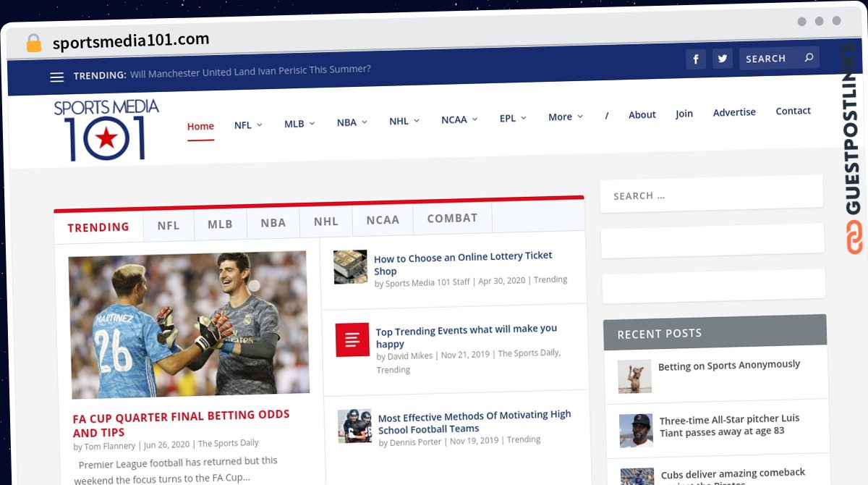The width and height of the screenshot is (868, 485).
Task: Open the Advertise page link
Action: click(x=734, y=112)
